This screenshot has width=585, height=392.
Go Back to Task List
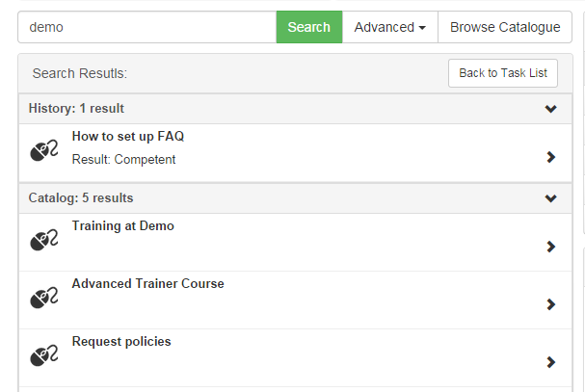[x=503, y=73]
